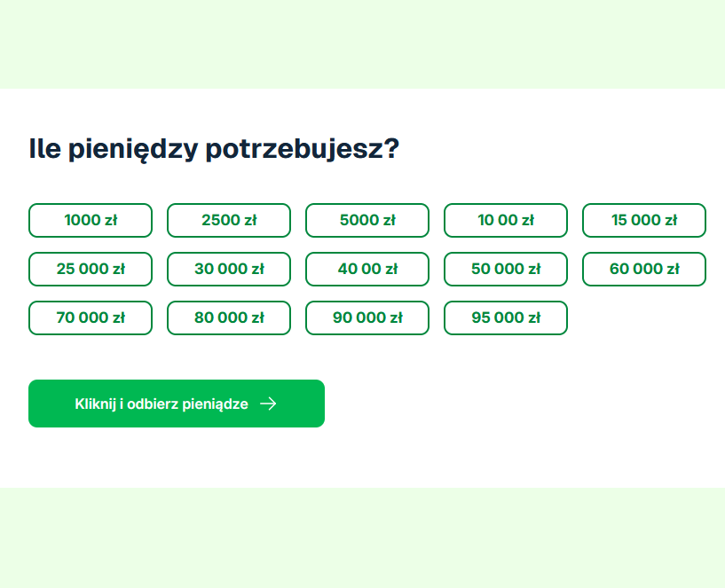Pick the 40 00 zł amount pill
Image resolution: width=725 pixels, height=588 pixels.
click(x=366, y=269)
